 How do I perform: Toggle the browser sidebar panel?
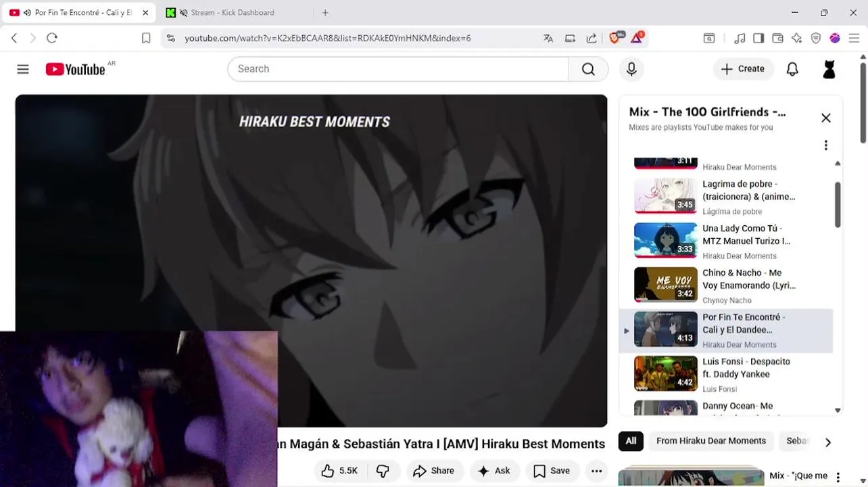tap(758, 39)
